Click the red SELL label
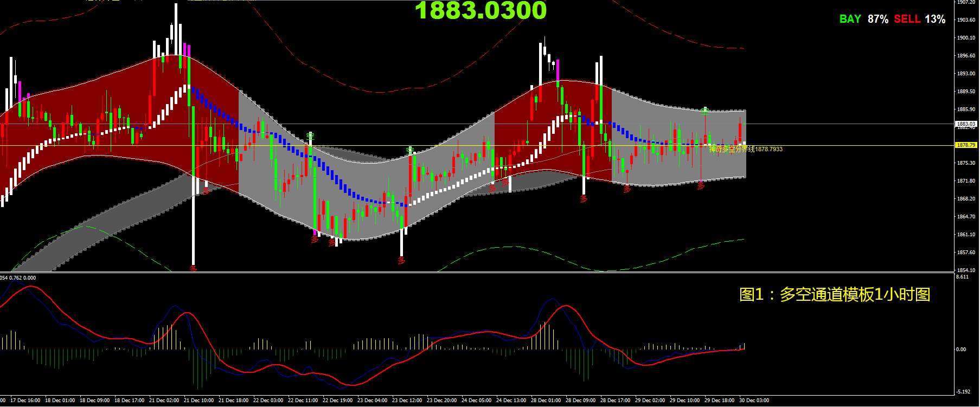 click(x=907, y=19)
